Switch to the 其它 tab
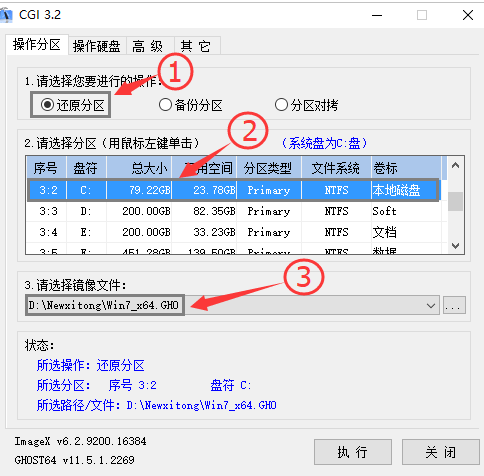The image size is (484, 476). (196, 46)
